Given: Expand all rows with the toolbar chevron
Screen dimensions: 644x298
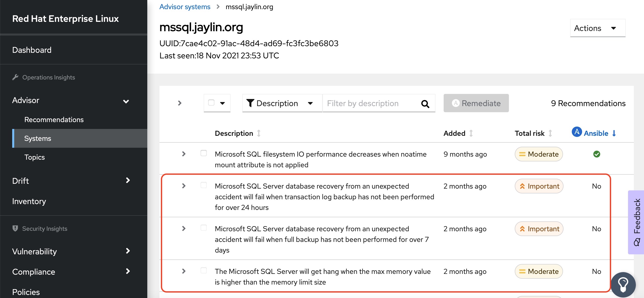Looking at the screenshot, I should [180, 103].
